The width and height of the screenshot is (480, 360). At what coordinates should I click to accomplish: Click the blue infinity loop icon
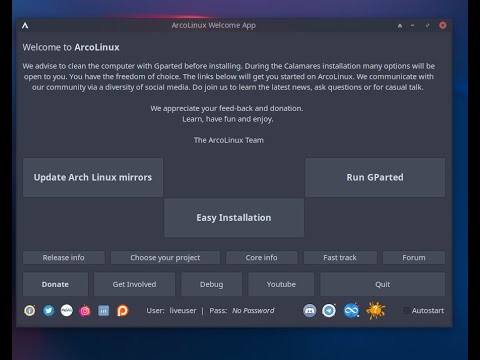coord(351,311)
